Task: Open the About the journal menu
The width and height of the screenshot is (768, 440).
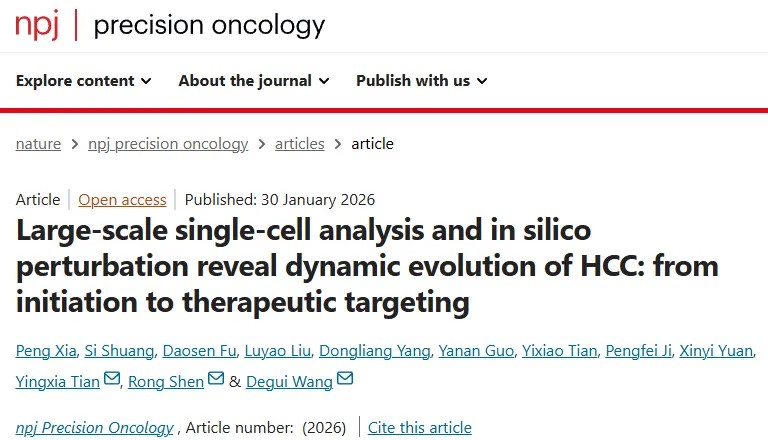Action: coord(254,81)
